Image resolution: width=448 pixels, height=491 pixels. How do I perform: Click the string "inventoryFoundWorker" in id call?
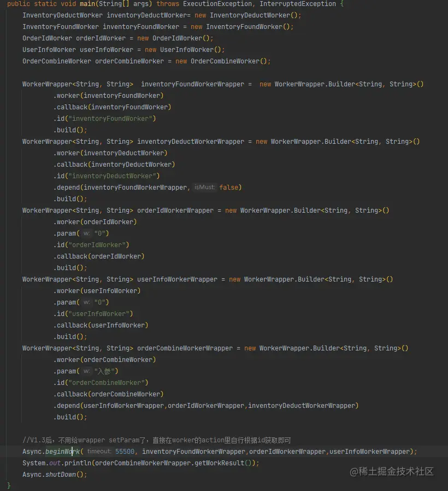pyautogui.click(x=110, y=119)
